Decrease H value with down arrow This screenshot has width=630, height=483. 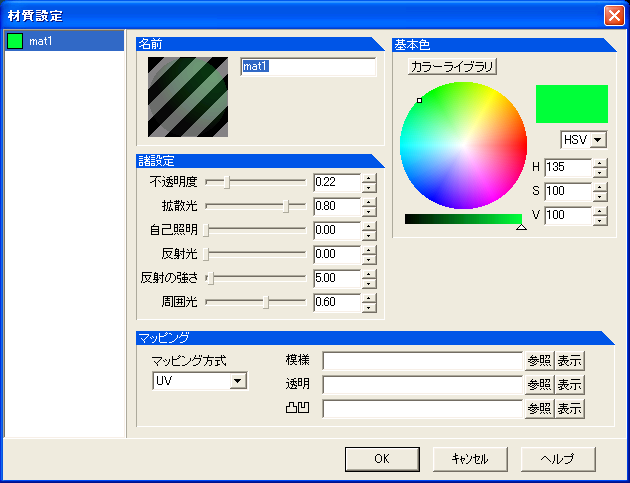600,172
